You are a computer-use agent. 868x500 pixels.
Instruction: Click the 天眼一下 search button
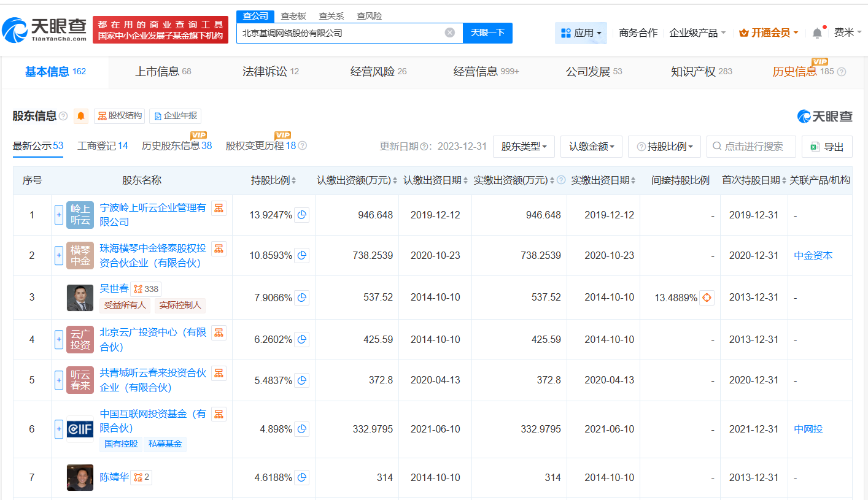(x=488, y=33)
